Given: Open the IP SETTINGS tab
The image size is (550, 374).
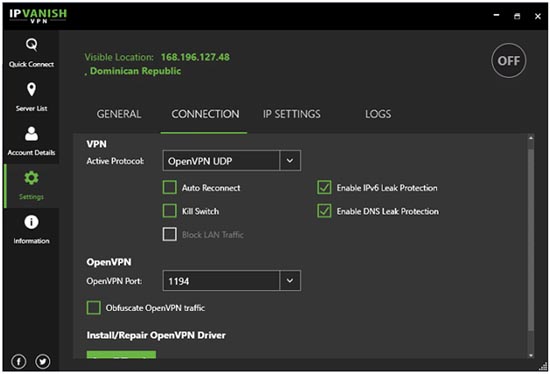Looking at the screenshot, I should pyautogui.click(x=292, y=114).
